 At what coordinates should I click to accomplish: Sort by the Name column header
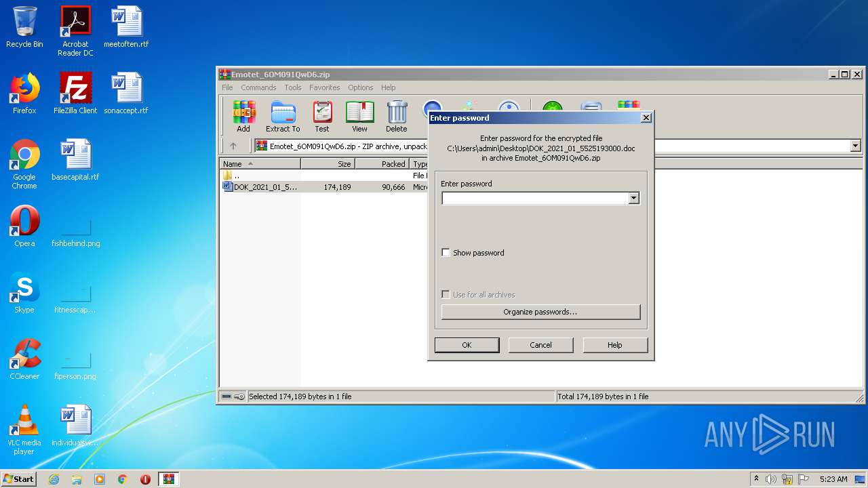point(260,164)
